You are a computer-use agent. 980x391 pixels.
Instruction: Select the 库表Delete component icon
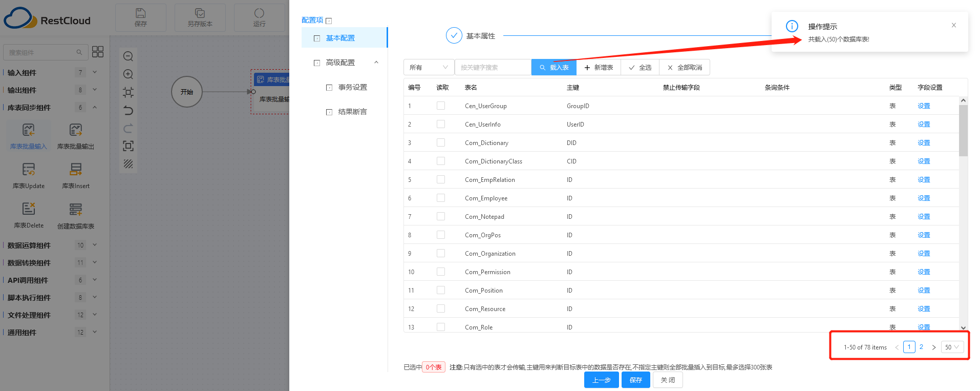click(29, 209)
